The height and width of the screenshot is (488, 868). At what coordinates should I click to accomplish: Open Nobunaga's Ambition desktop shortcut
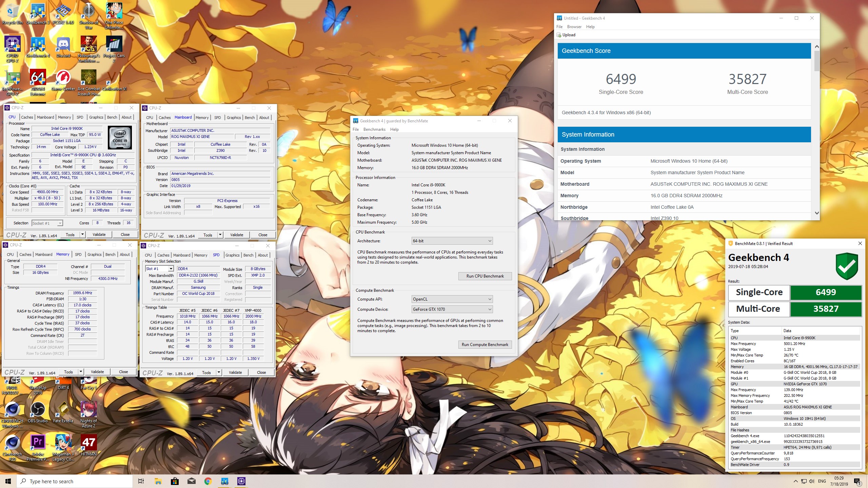coord(88,49)
